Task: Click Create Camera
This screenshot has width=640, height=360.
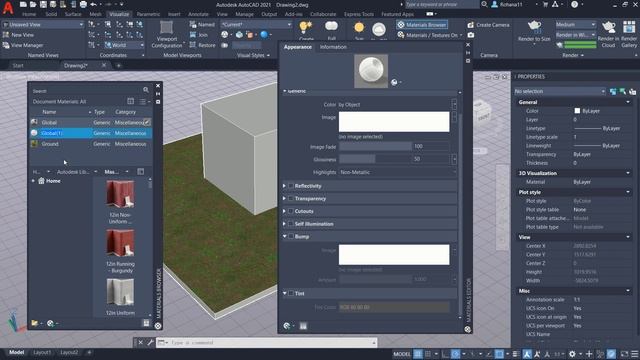Action: coord(489,24)
